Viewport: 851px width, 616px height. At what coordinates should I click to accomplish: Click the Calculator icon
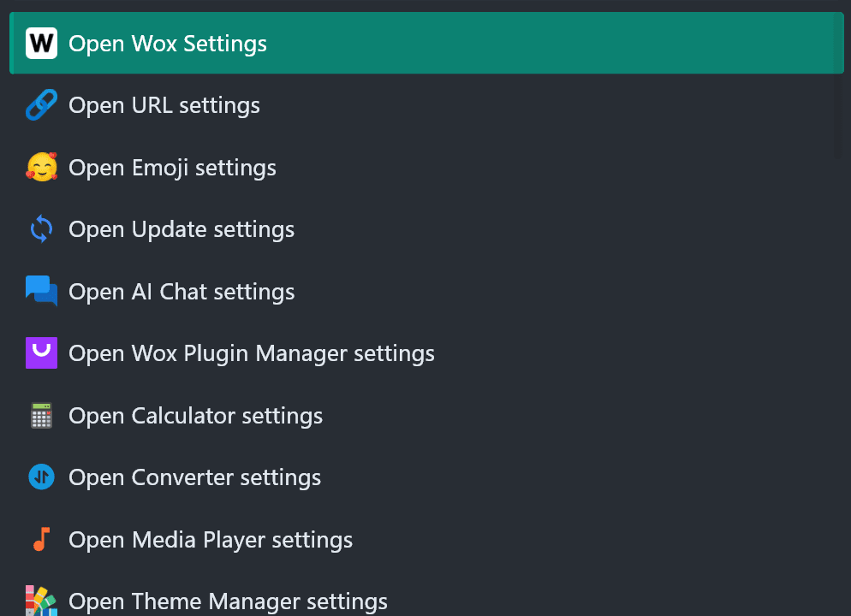tap(41, 415)
